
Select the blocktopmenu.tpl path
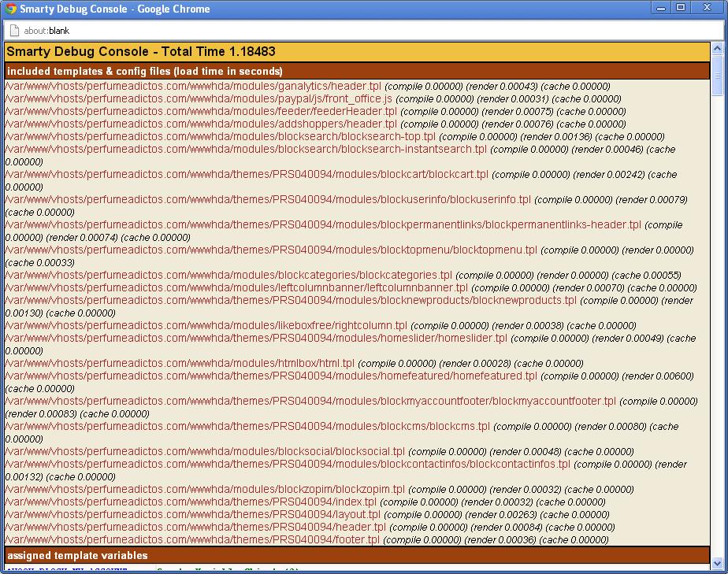coord(271,250)
